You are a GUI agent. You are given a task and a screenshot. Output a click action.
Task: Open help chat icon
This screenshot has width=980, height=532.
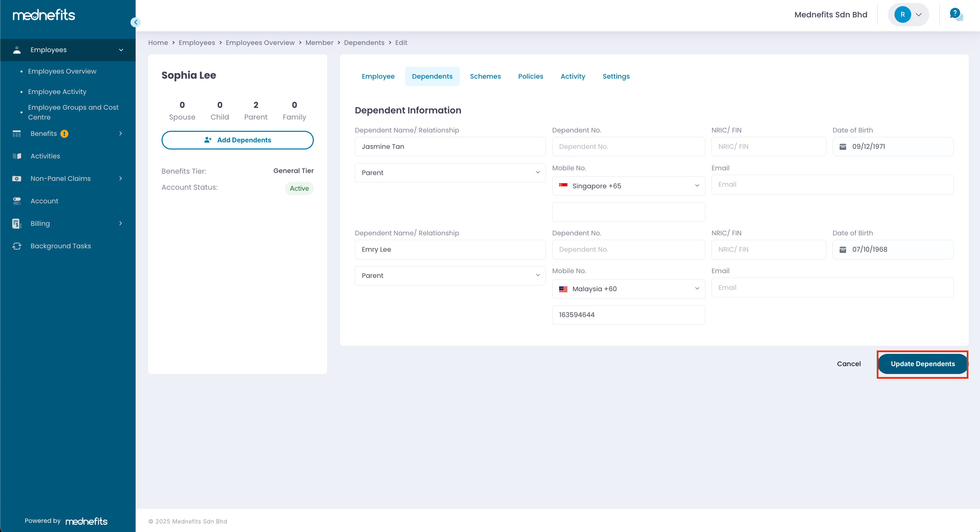click(x=956, y=14)
